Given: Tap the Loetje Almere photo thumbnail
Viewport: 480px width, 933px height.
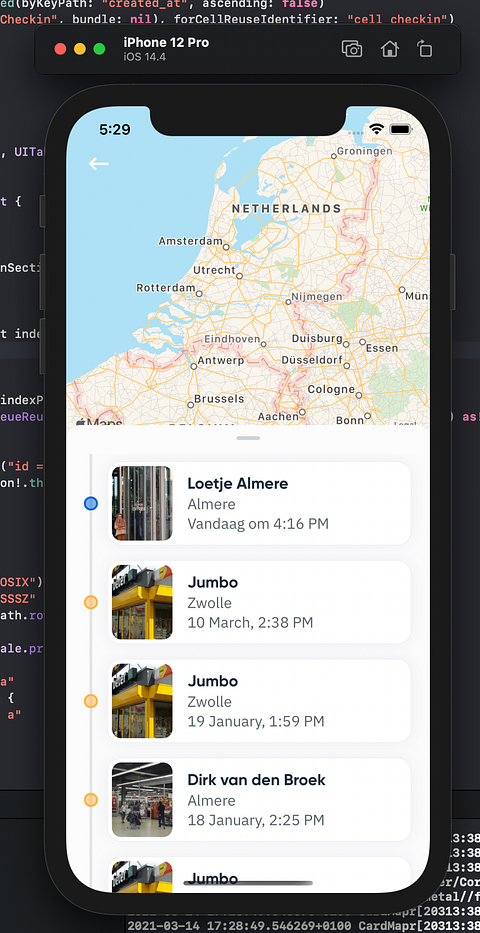Looking at the screenshot, I should (142, 503).
